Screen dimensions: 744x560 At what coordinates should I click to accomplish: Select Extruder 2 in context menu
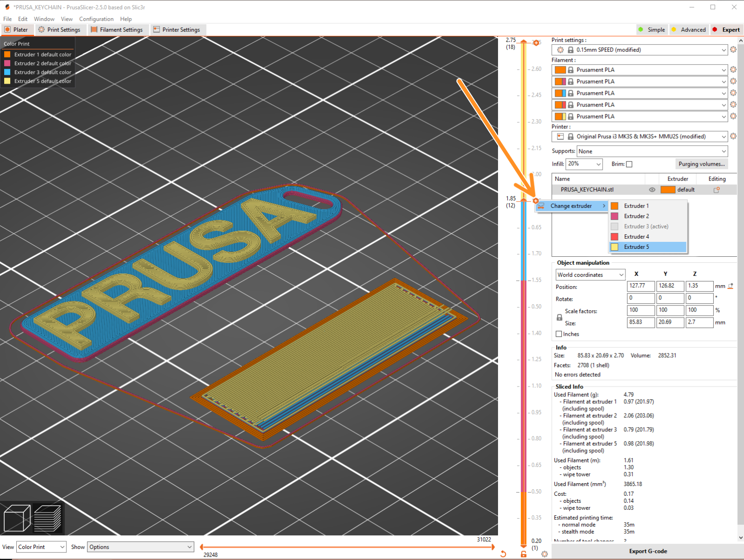pyautogui.click(x=648, y=216)
